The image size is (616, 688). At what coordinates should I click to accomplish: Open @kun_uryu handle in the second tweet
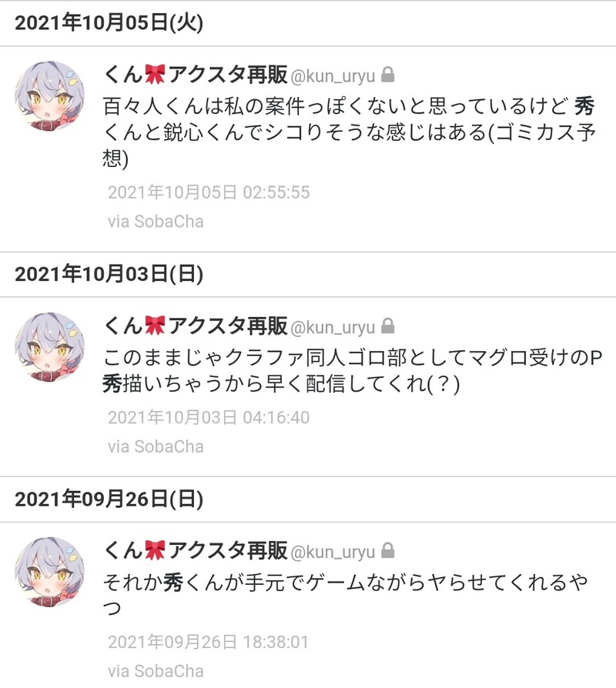[x=333, y=327]
